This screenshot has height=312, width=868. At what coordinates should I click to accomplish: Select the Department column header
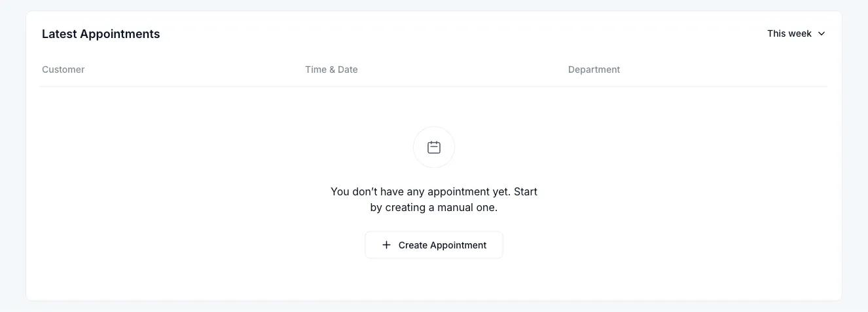coord(594,69)
